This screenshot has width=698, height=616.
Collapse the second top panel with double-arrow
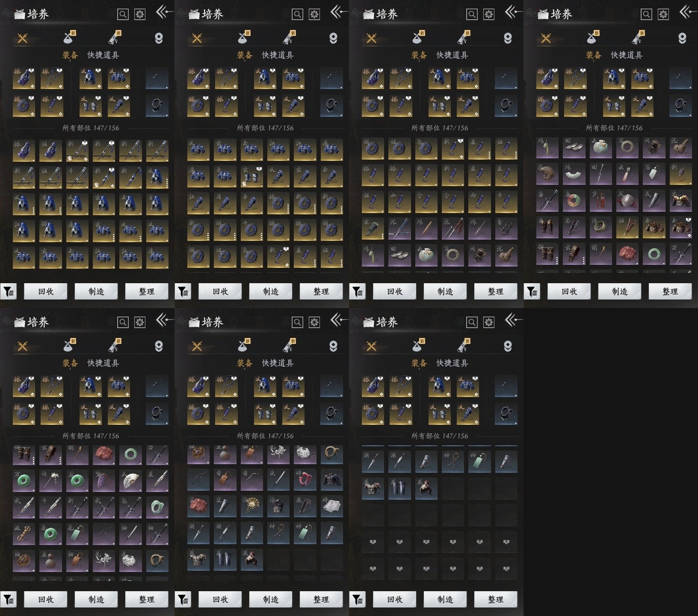point(337,12)
